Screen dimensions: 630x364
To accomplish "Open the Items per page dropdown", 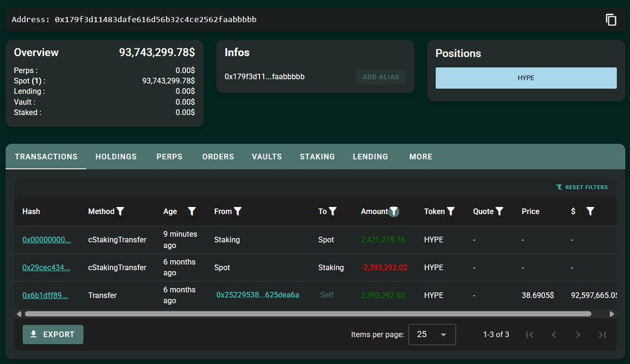I will (x=432, y=334).
